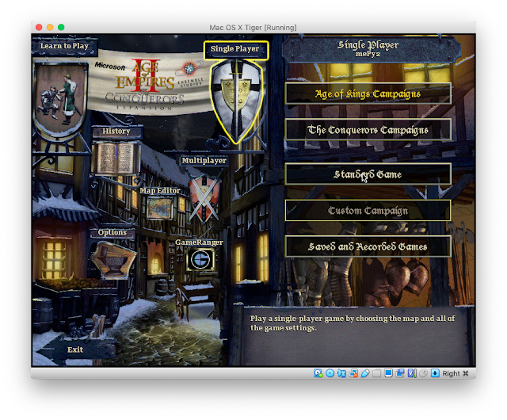Image resolution: width=507 pixels, height=420 pixels.
Task: Click the Right ⌘ host key label
Action: tap(456, 373)
